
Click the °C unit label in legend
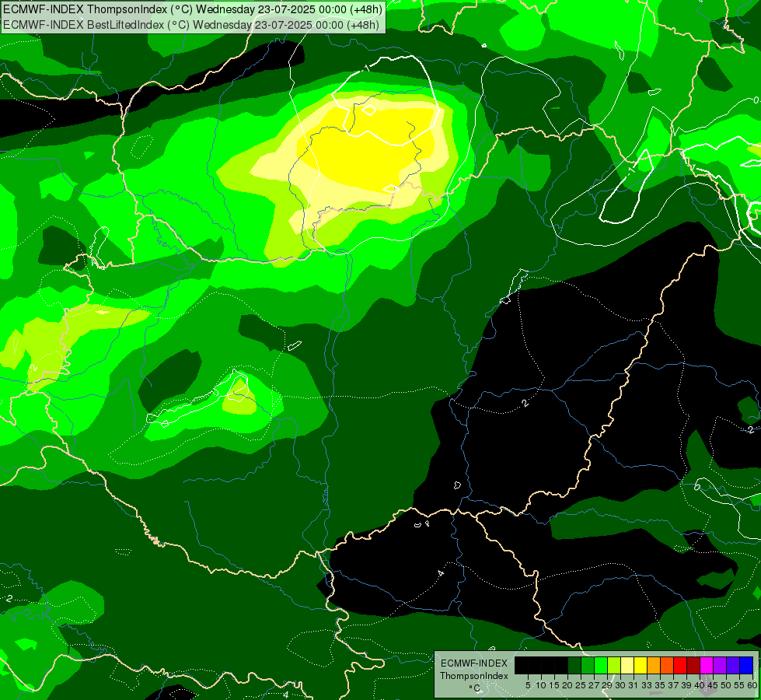[474, 688]
